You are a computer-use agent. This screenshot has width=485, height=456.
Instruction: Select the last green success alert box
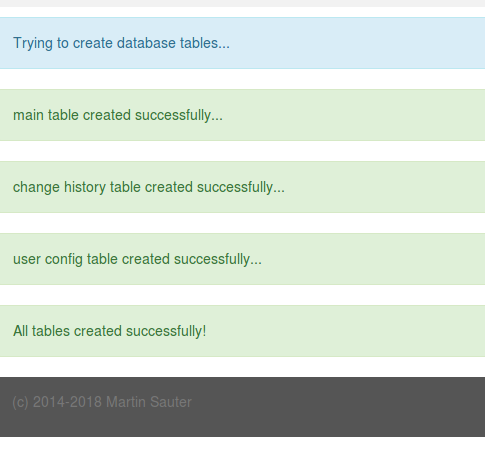point(242,331)
